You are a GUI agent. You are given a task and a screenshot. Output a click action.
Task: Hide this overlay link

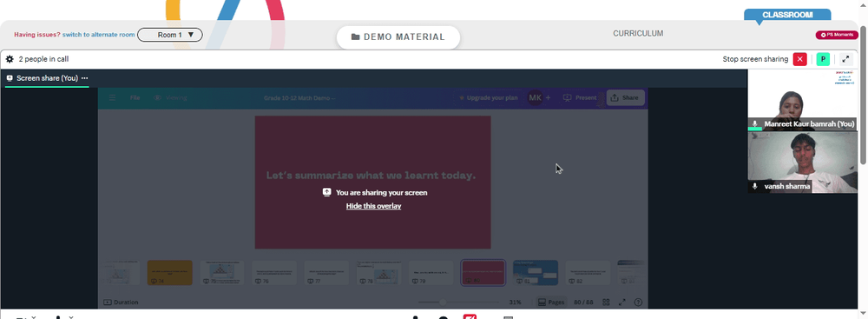tap(373, 206)
